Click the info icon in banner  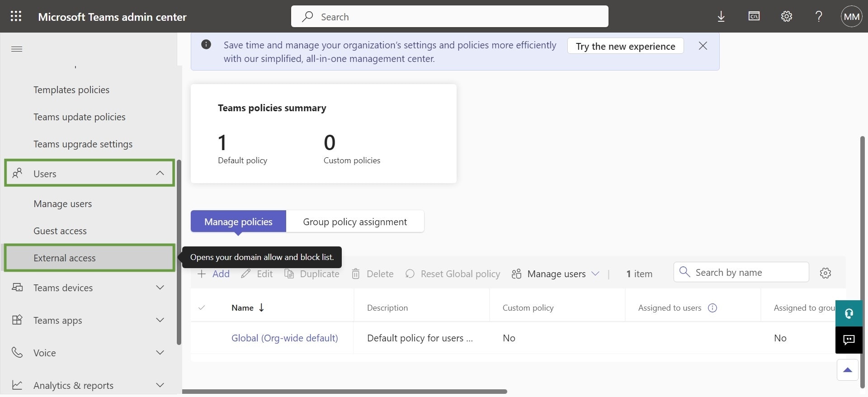tap(206, 44)
